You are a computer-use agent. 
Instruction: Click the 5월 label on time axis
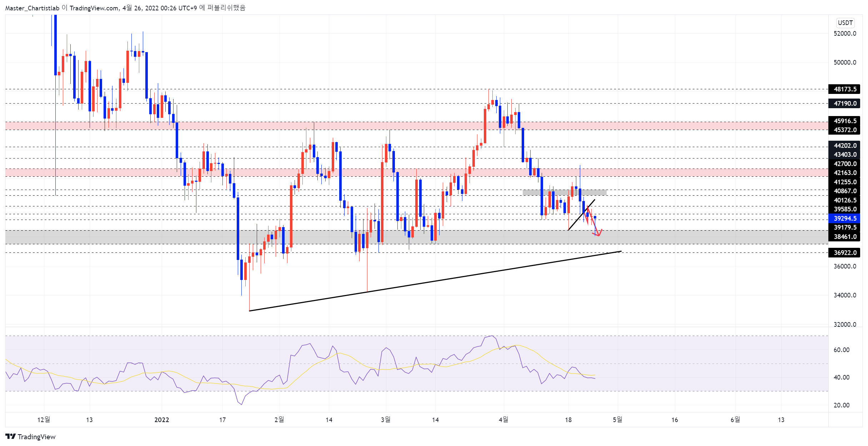coord(618,420)
